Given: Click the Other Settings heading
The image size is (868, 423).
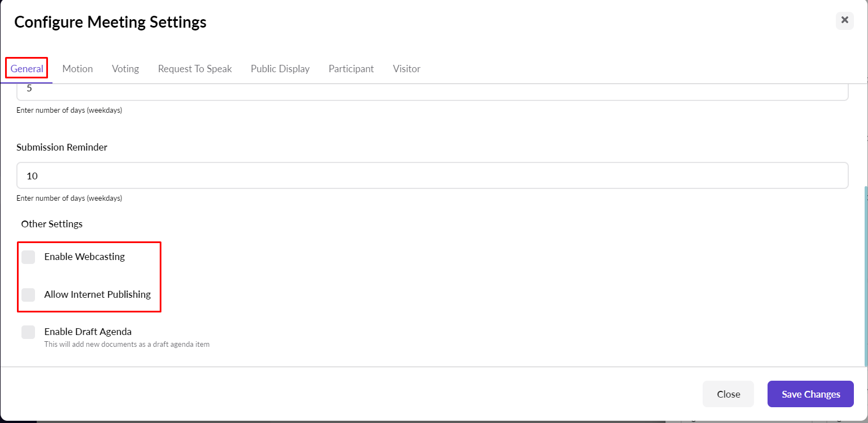Looking at the screenshot, I should [x=51, y=224].
